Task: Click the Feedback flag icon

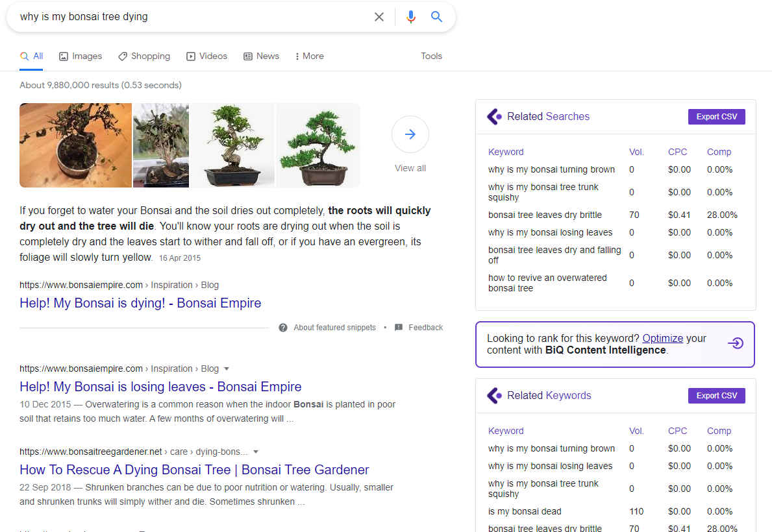Action: (399, 328)
